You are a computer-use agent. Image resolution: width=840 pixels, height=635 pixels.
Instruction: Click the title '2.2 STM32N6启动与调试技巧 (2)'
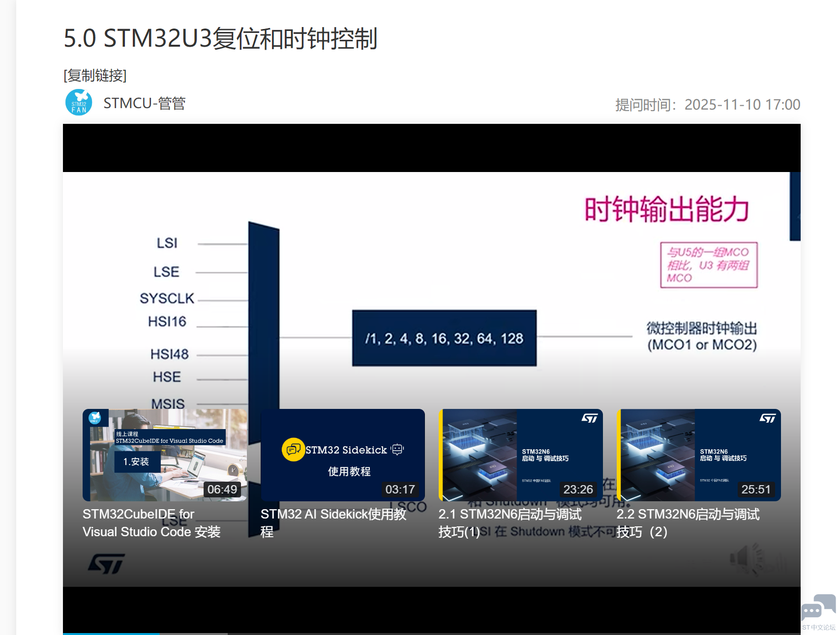(688, 523)
